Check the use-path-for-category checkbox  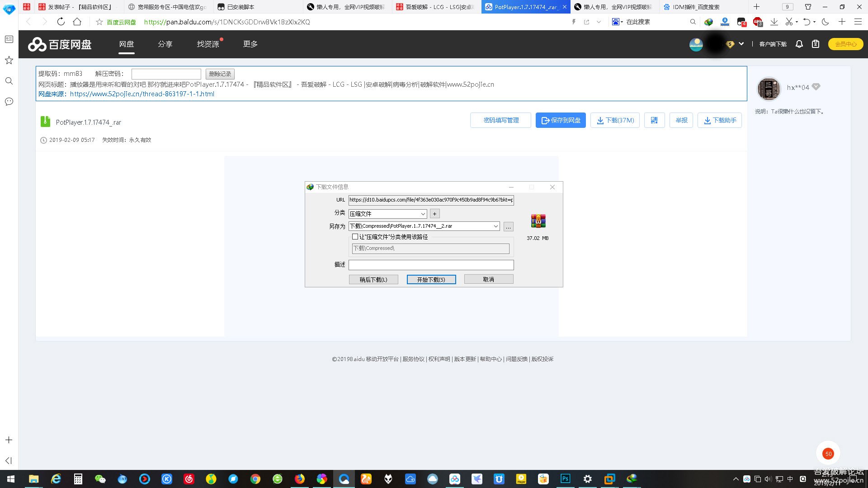(x=355, y=237)
